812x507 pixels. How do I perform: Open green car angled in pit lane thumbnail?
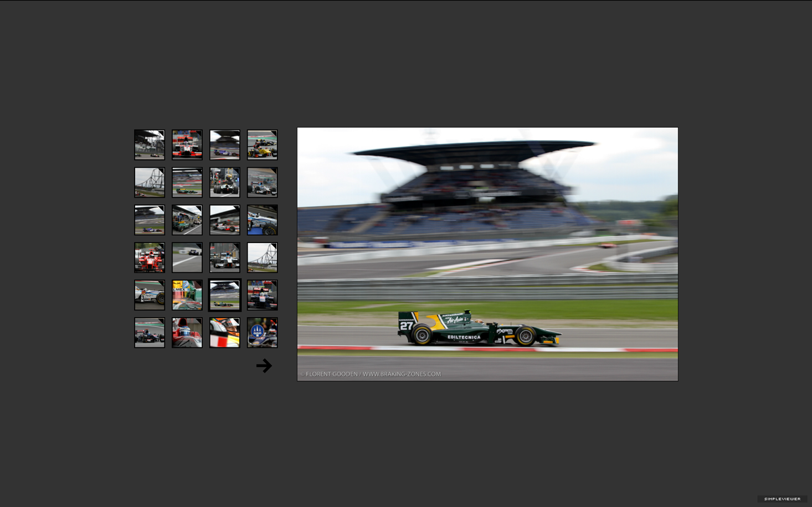click(187, 220)
